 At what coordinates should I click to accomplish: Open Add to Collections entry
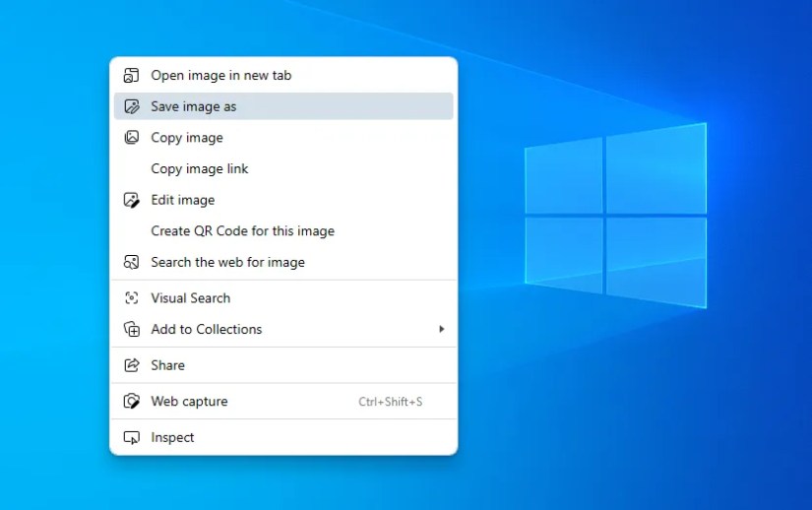pyautogui.click(x=283, y=329)
